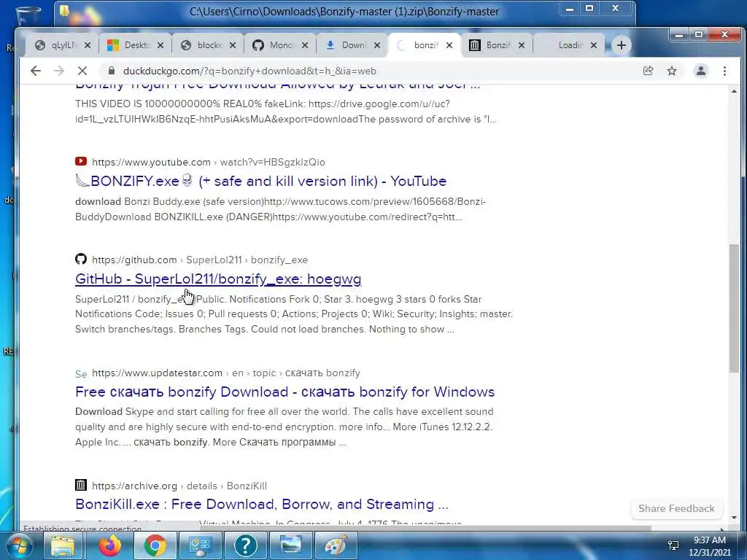This screenshot has width=747, height=560.
Task: Close the Loading tab
Action: (594, 45)
